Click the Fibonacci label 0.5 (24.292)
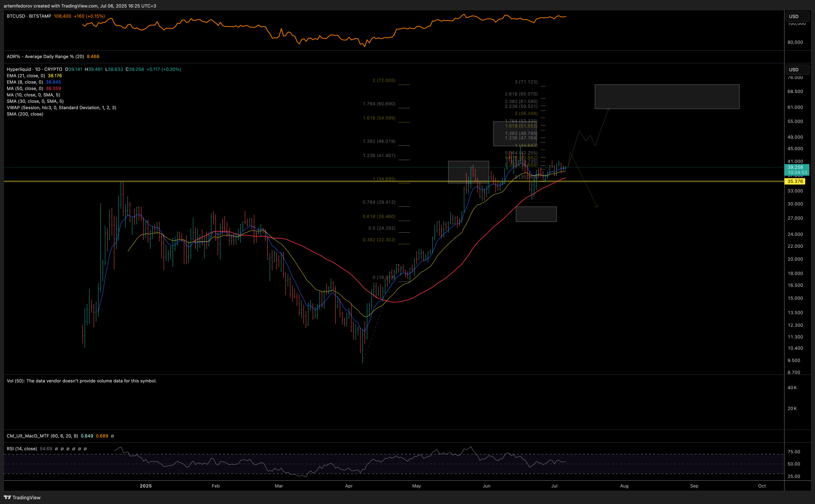 (x=382, y=228)
